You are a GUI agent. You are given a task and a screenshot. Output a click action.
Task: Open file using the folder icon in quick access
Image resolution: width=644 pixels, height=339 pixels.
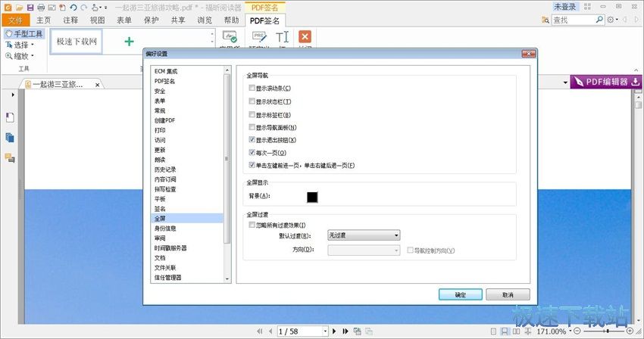point(19,8)
